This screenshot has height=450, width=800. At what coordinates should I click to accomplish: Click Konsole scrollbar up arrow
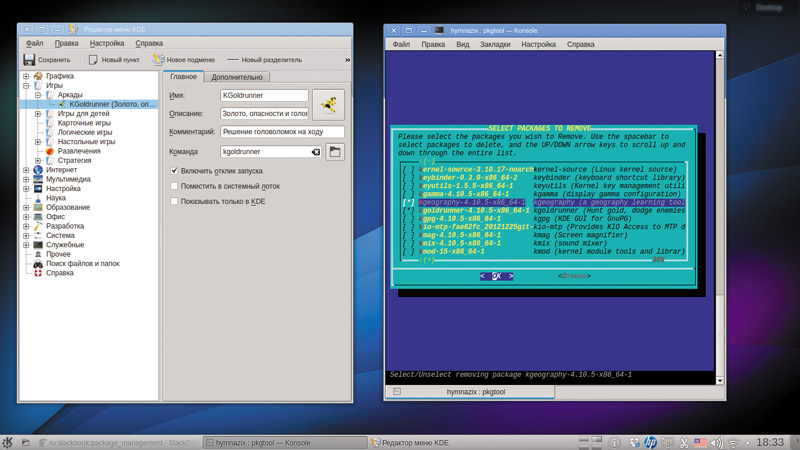tap(719, 55)
